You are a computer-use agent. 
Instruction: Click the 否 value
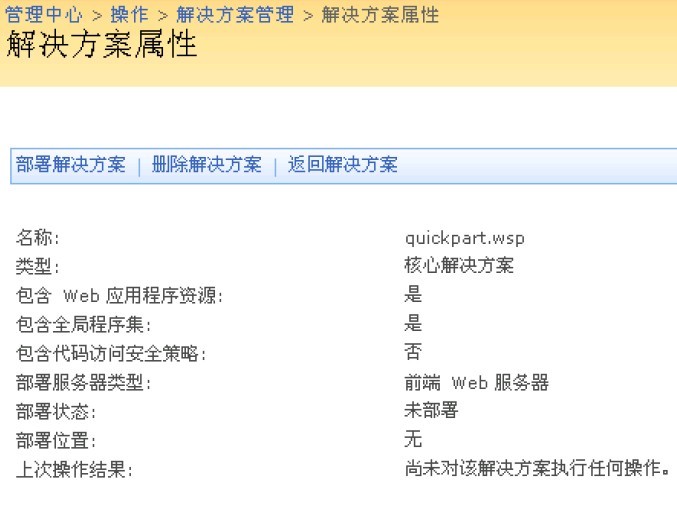coord(413,352)
